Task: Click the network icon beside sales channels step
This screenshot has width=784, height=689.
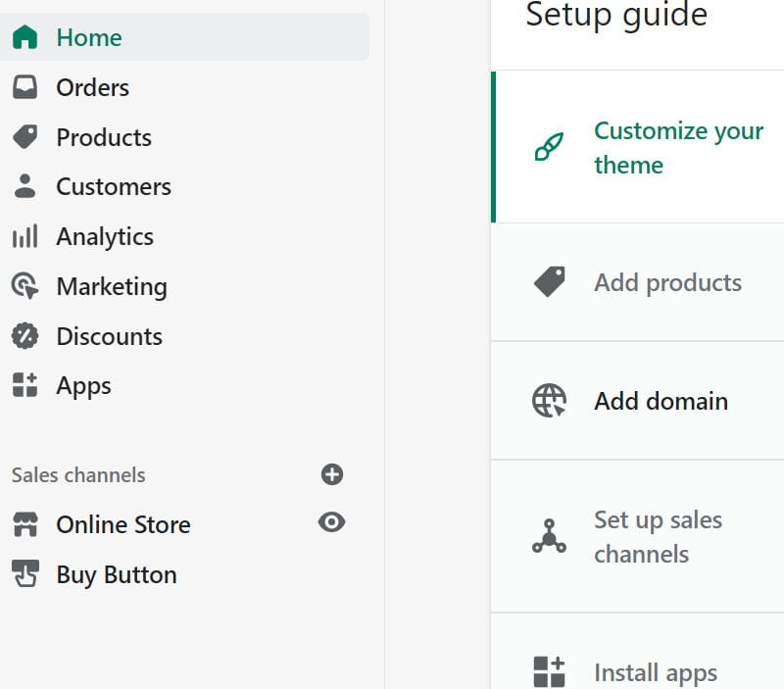Action: [549, 536]
